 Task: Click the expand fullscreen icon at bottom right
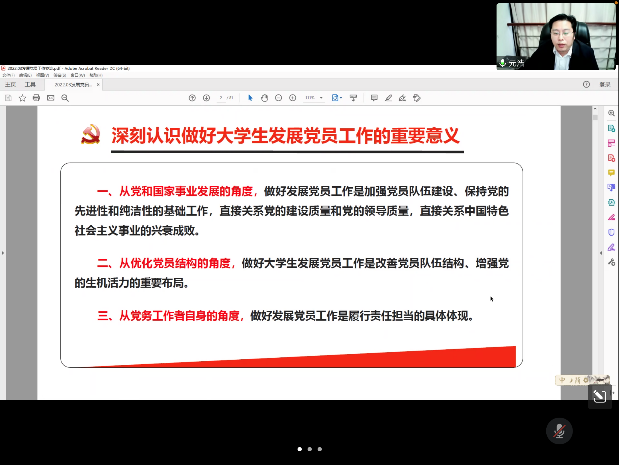click(x=599, y=397)
